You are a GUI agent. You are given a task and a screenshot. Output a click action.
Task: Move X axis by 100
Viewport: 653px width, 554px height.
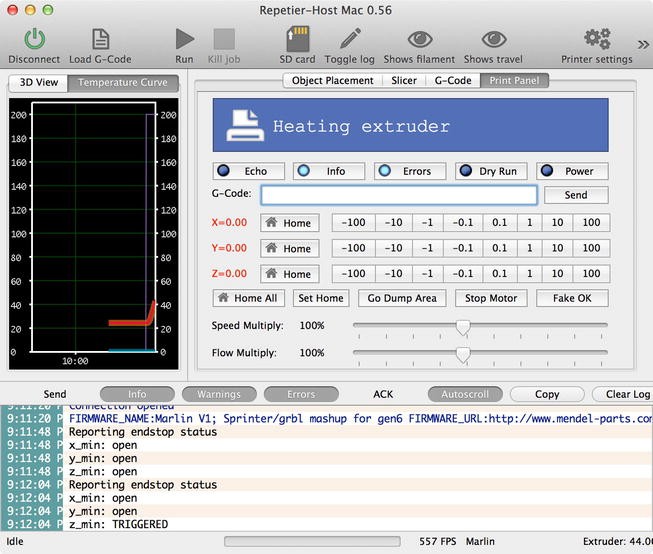pyautogui.click(x=591, y=223)
